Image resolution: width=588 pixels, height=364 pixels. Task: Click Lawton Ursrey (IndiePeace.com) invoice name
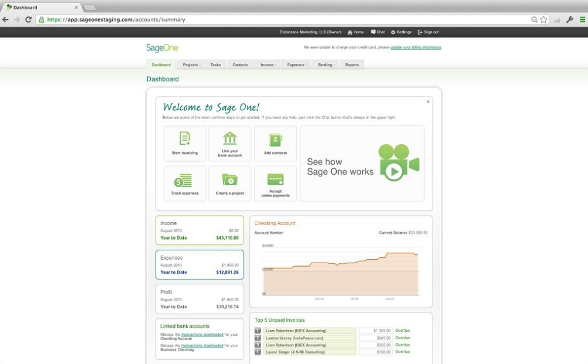click(295, 338)
